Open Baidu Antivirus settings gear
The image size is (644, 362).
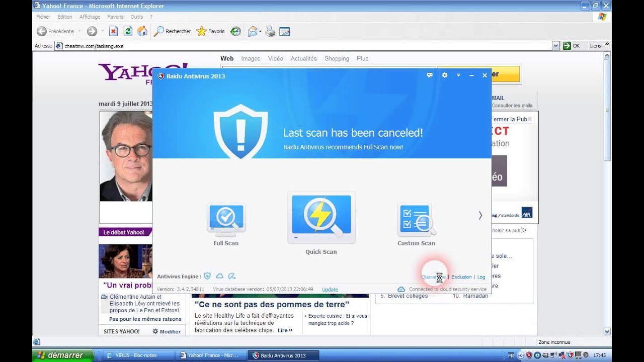point(444,75)
